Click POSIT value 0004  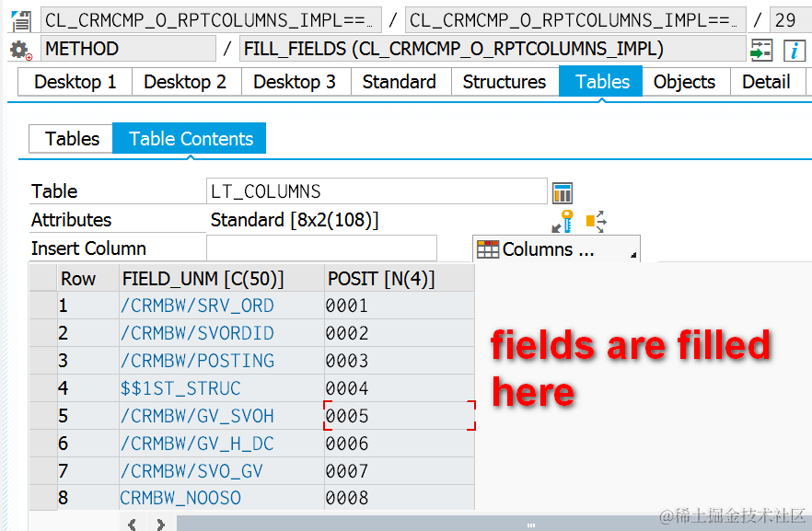click(x=400, y=388)
